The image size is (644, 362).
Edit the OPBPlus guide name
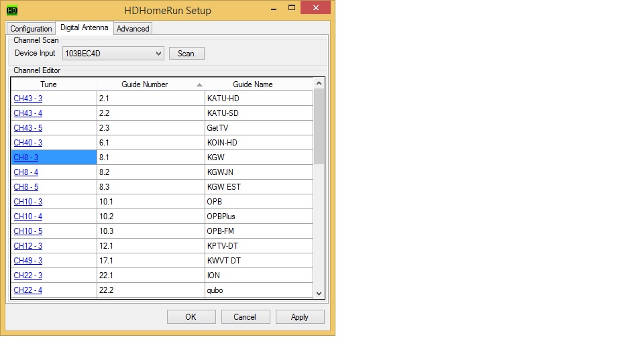[x=259, y=217]
